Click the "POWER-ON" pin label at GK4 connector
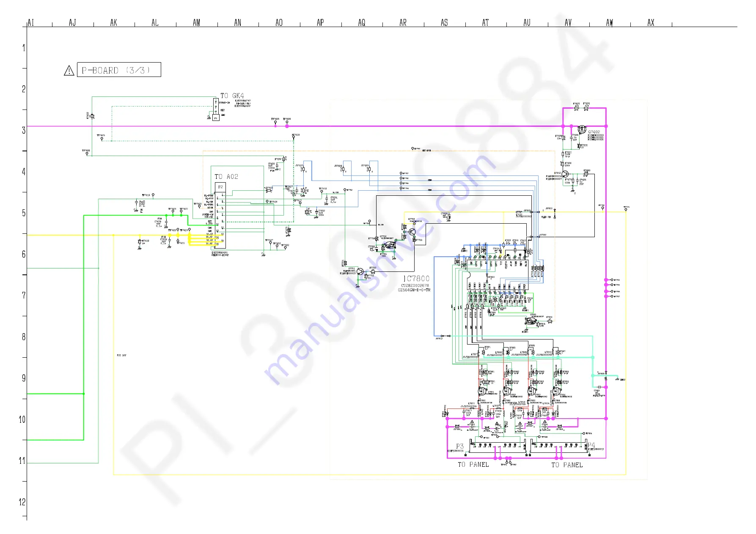This screenshot has height=534, width=756. click(224, 102)
